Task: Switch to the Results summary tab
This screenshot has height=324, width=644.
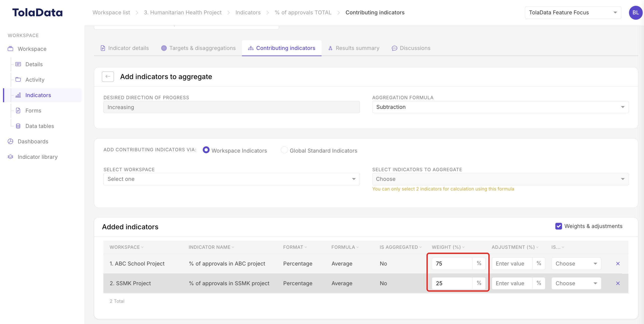Action: pyautogui.click(x=354, y=48)
